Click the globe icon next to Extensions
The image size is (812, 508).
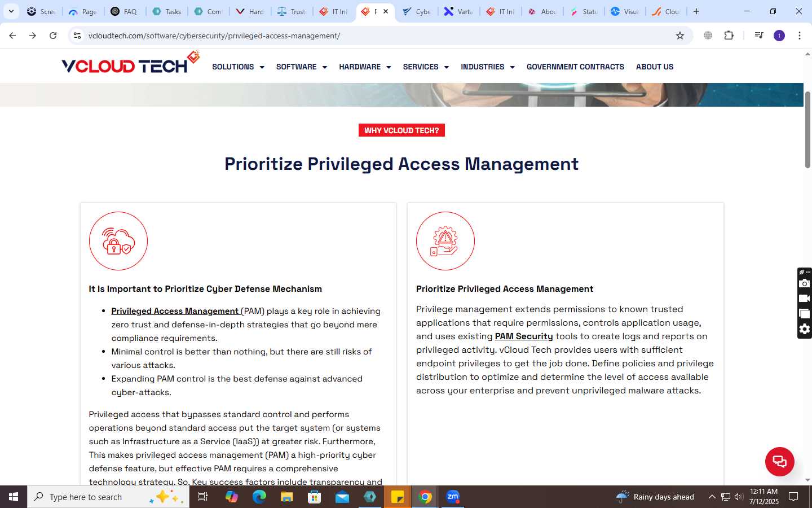click(x=708, y=36)
